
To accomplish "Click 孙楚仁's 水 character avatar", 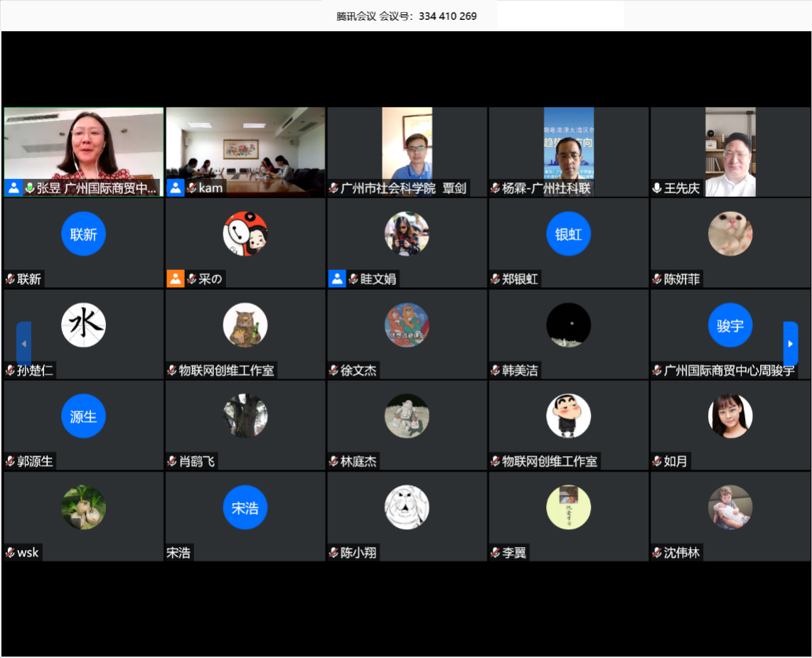I will (83, 325).
